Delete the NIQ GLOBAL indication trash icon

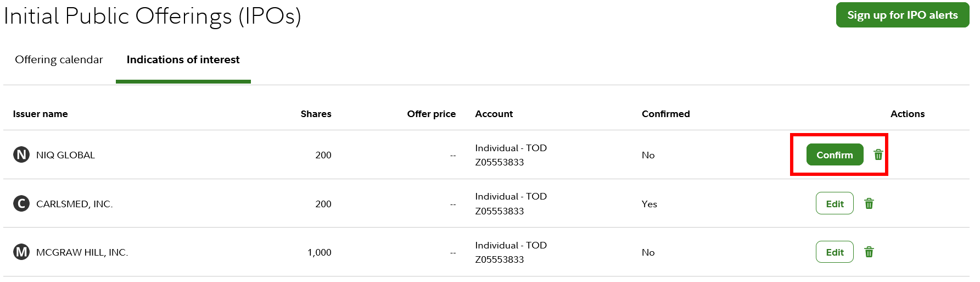point(878,154)
